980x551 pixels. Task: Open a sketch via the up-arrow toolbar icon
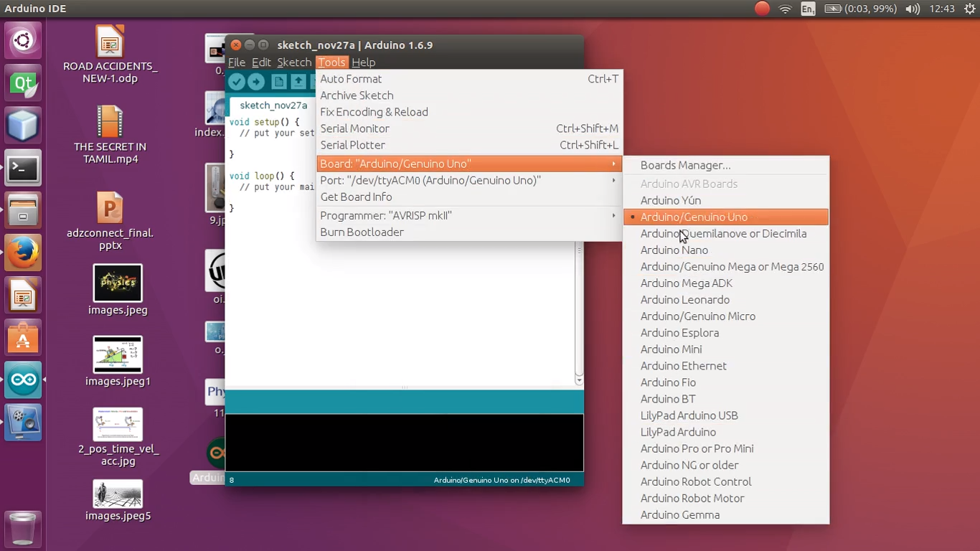[298, 81]
